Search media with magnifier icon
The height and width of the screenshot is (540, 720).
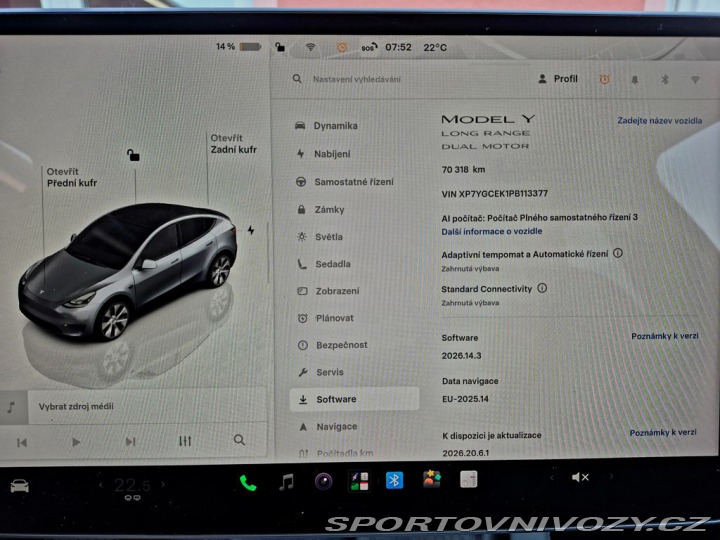pyautogui.click(x=239, y=440)
